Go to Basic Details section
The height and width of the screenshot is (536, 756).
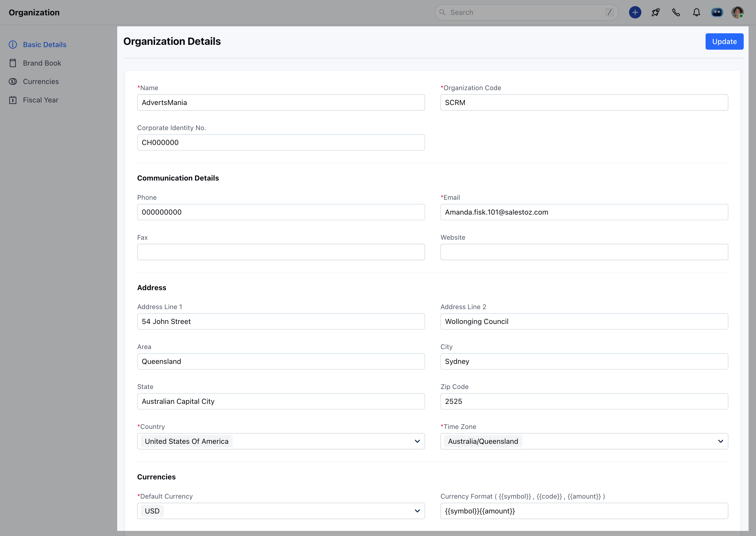tap(45, 45)
